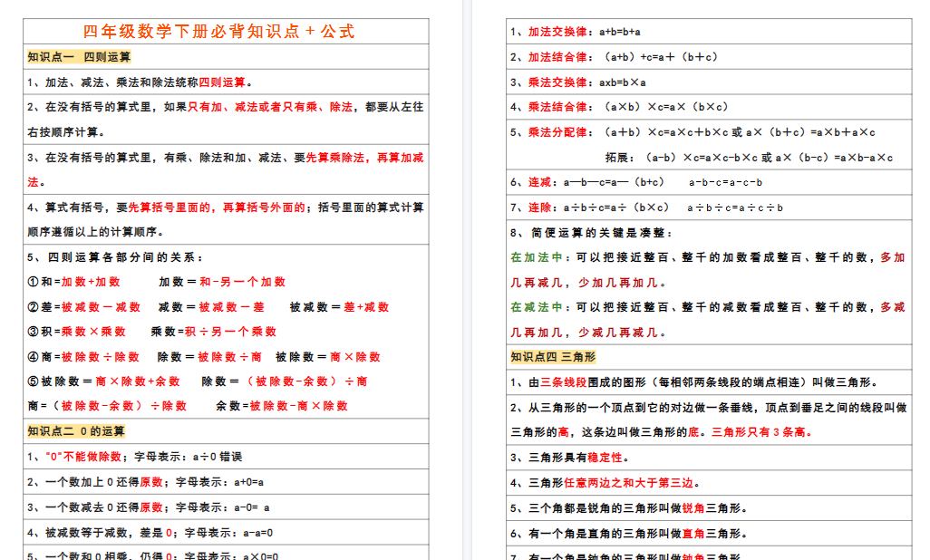Click the line starting with '拓展：（a-b）×c'
Screen dimensions: 930x560
tap(749, 158)
